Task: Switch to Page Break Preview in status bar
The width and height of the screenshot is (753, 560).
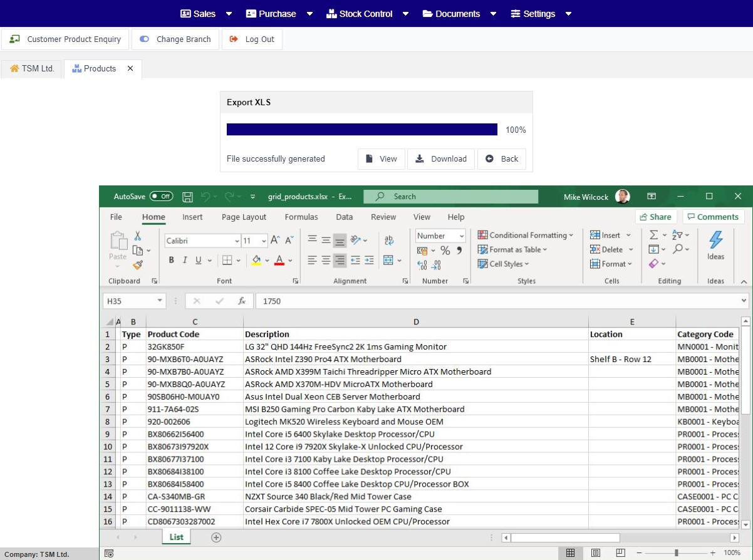Action: pyautogui.click(x=620, y=553)
